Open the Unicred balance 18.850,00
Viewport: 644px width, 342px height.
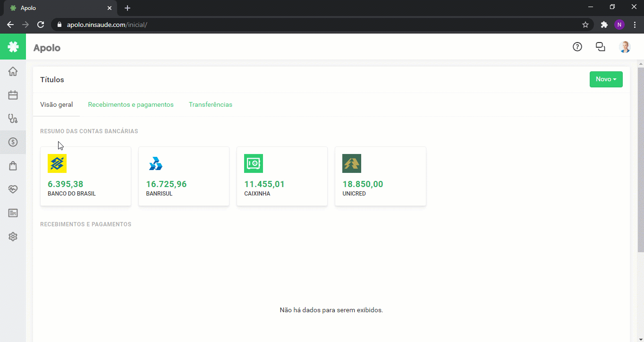tap(363, 184)
